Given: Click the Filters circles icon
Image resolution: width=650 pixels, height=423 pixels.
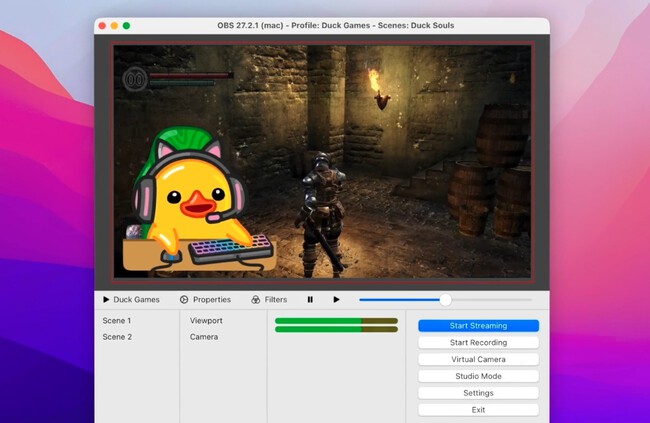Looking at the screenshot, I should (256, 299).
